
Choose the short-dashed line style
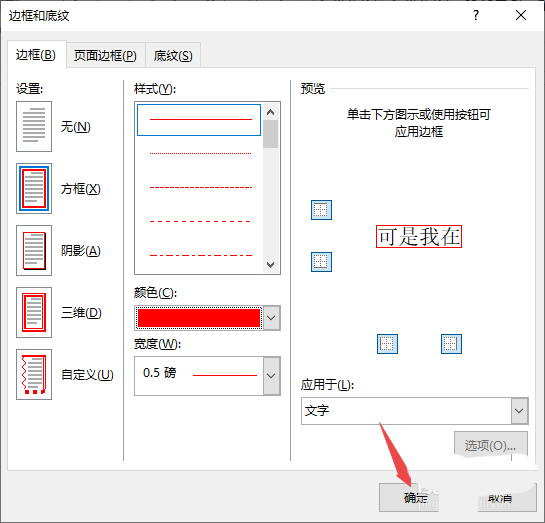(x=200, y=187)
